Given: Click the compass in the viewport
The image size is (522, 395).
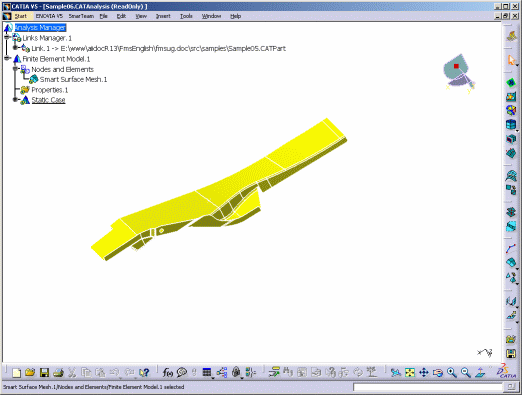Looking at the screenshot, I should tap(459, 73).
